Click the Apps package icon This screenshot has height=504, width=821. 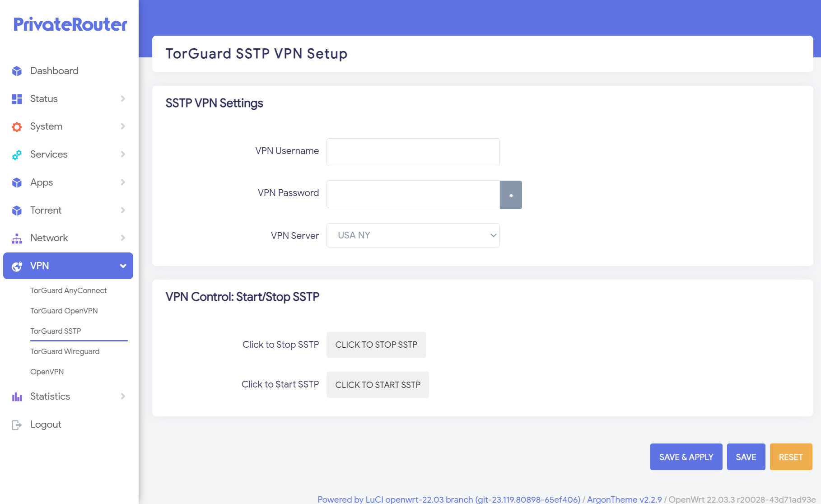[17, 182]
